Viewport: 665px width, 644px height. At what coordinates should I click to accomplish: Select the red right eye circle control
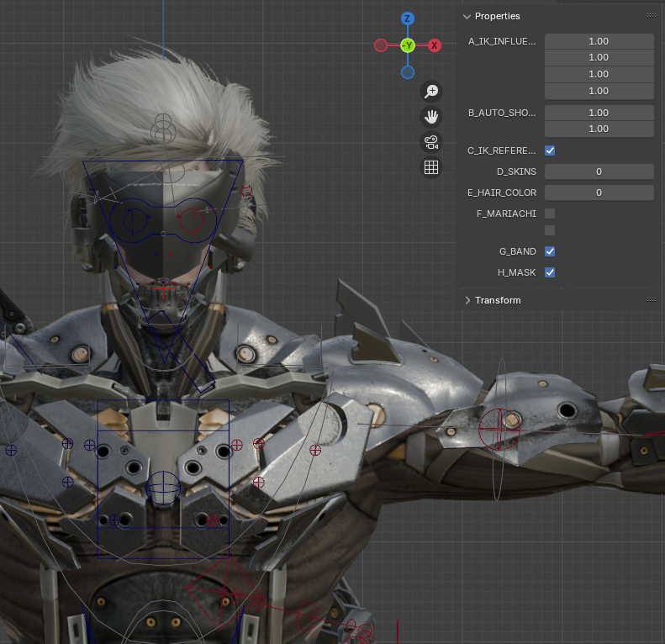coord(191,220)
